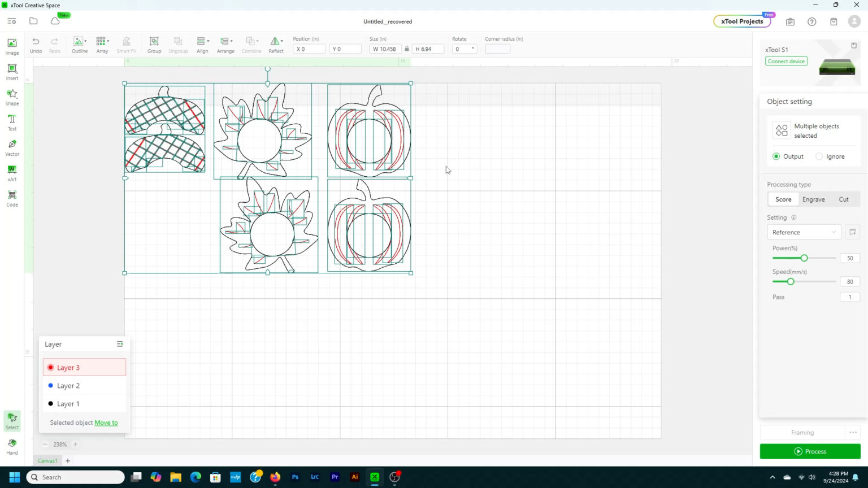Switch processing type to Engrave

813,199
